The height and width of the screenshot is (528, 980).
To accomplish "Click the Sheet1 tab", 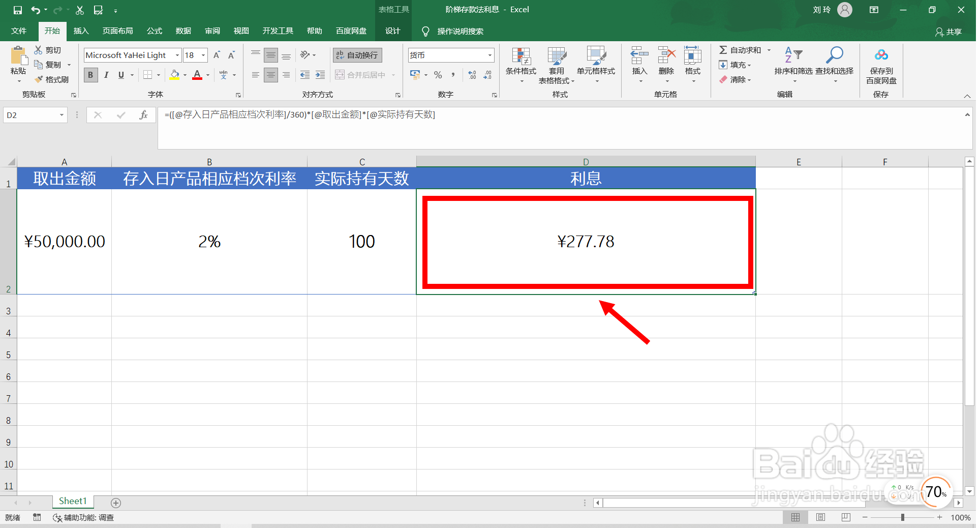I will click(73, 502).
